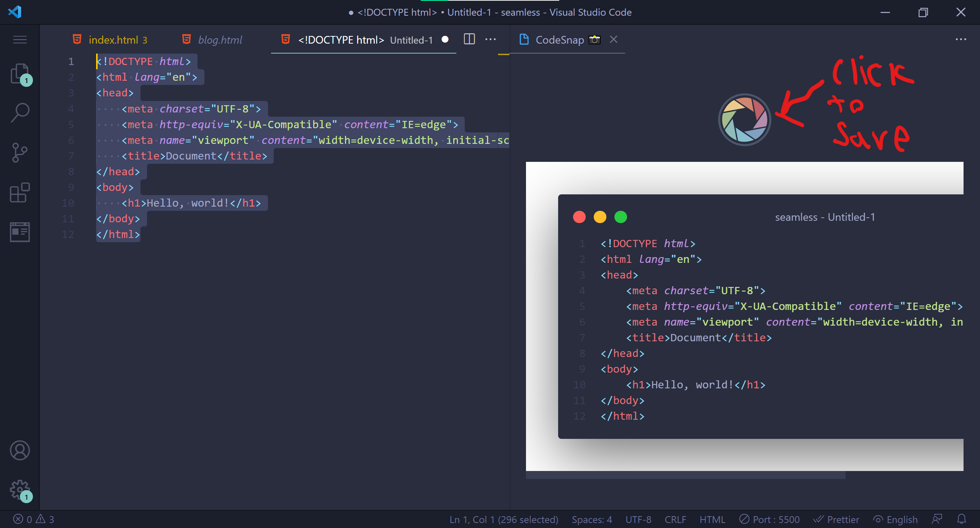This screenshot has width=980, height=528.
Task: Open the Manage settings gear
Action: pos(20,490)
